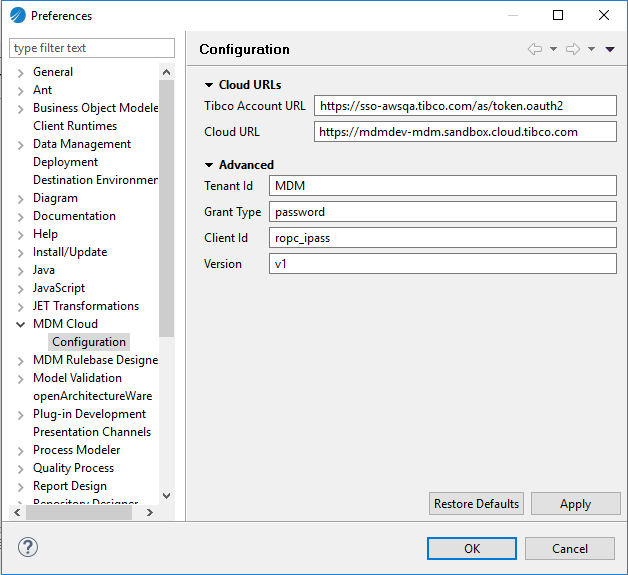Select Configuration under MDM Cloud
This screenshot has height=575, width=628.
(x=89, y=342)
